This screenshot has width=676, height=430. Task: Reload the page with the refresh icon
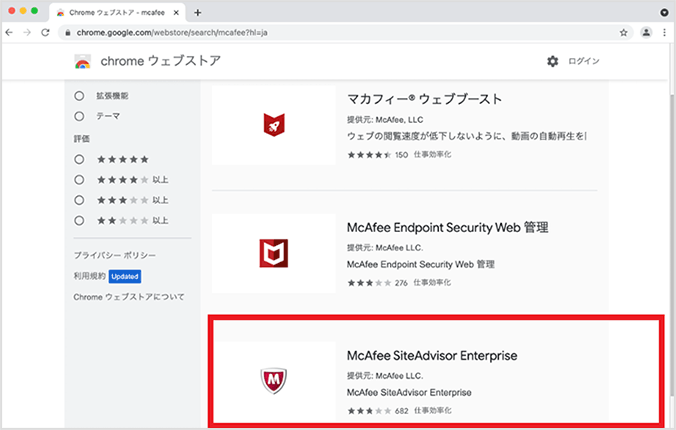(x=45, y=33)
